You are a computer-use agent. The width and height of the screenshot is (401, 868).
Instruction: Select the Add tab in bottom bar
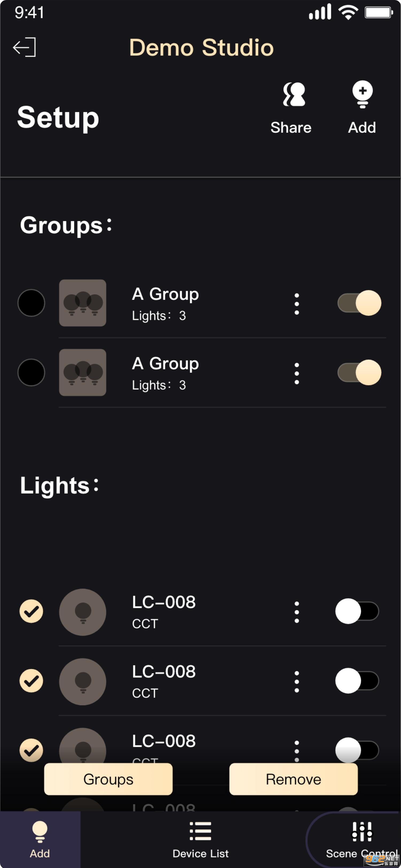(40, 839)
